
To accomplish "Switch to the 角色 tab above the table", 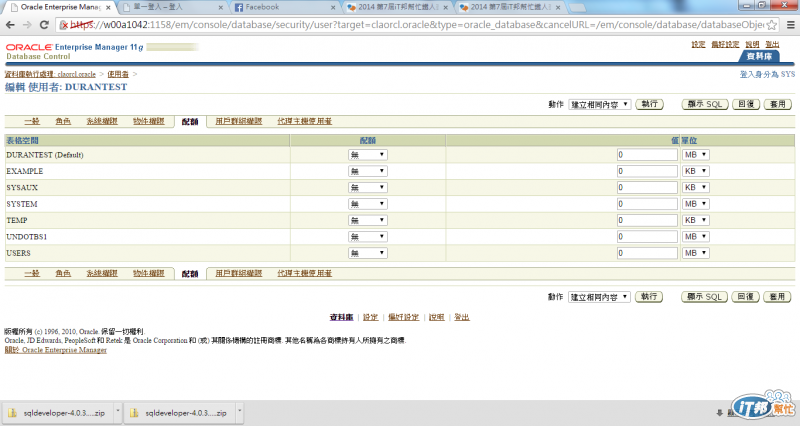I will tap(63, 121).
